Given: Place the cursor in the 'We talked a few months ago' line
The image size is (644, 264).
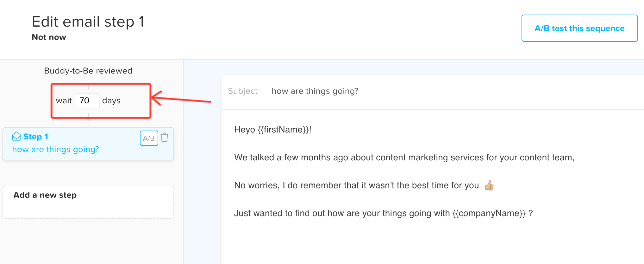Looking at the screenshot, I should [x=404, y=158].
